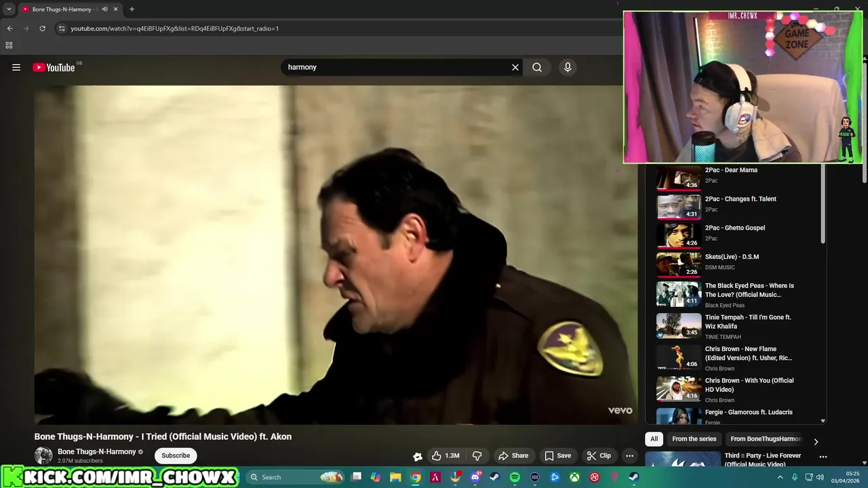Dislike the video with thumbs down
The width and height of the screenshot is (868, 488).
(477, 455)
